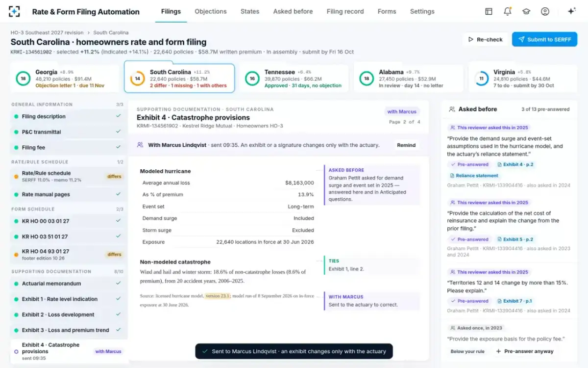Click the Asked before panel people icon
The width and height of the screenshot is (588, 368).
452,109
